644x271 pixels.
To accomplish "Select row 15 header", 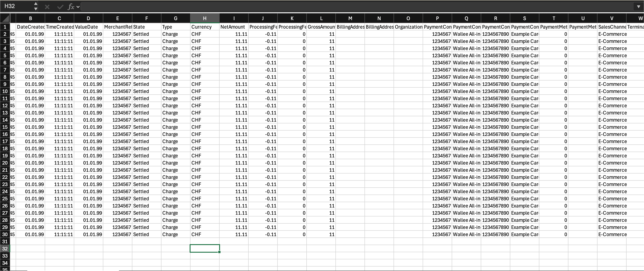I will pyautogui.click(x=5, y=127).
